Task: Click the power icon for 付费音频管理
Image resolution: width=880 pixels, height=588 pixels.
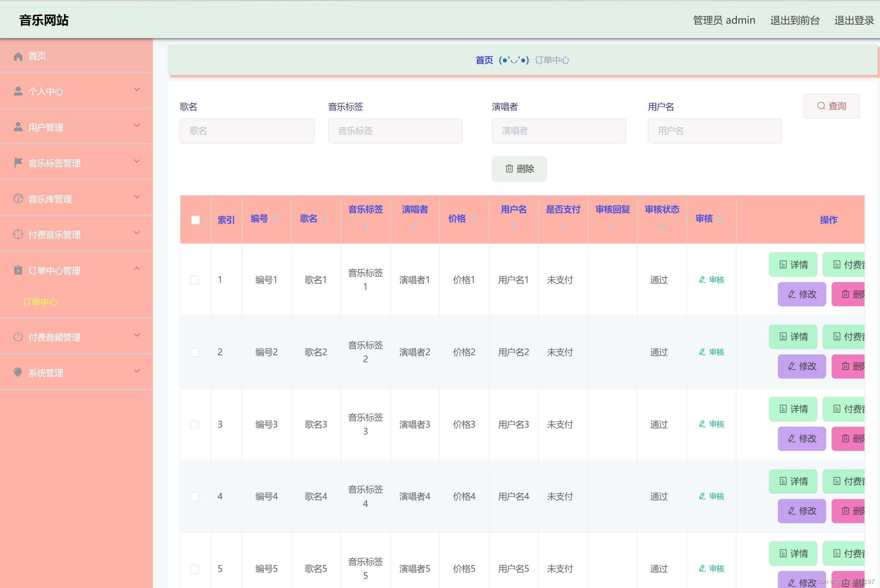Action: click(18, 337)
